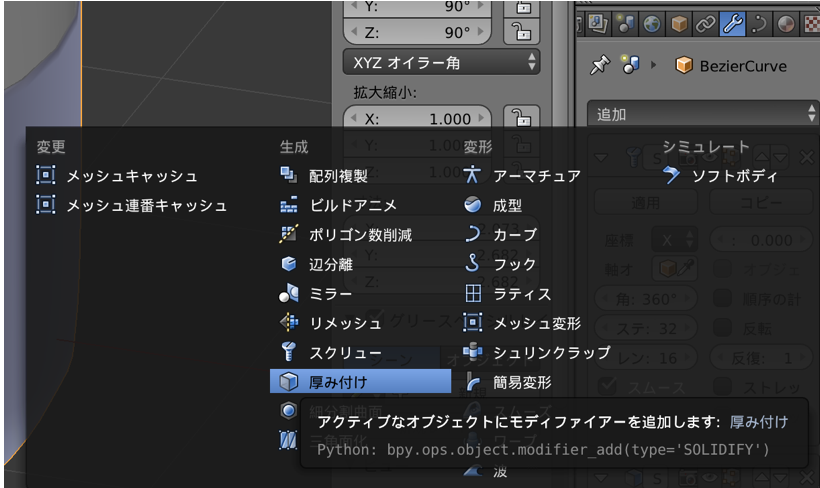
Task: Click the 変形 column header
Action: coord(478,147)
